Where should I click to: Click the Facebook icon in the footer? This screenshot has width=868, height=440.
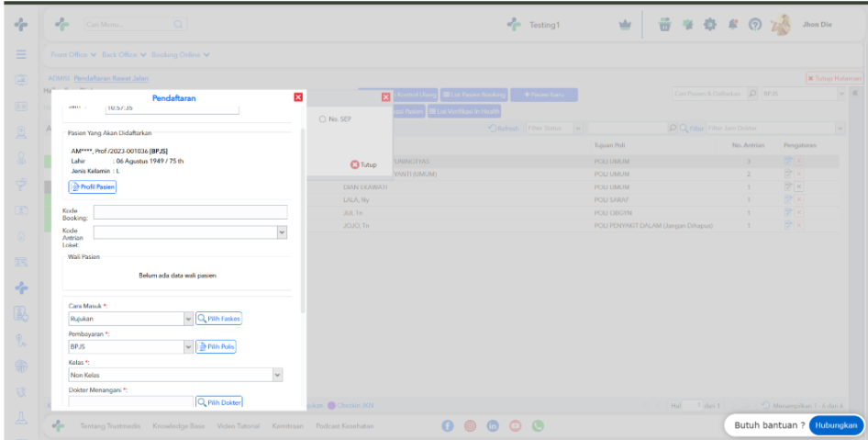447,425
